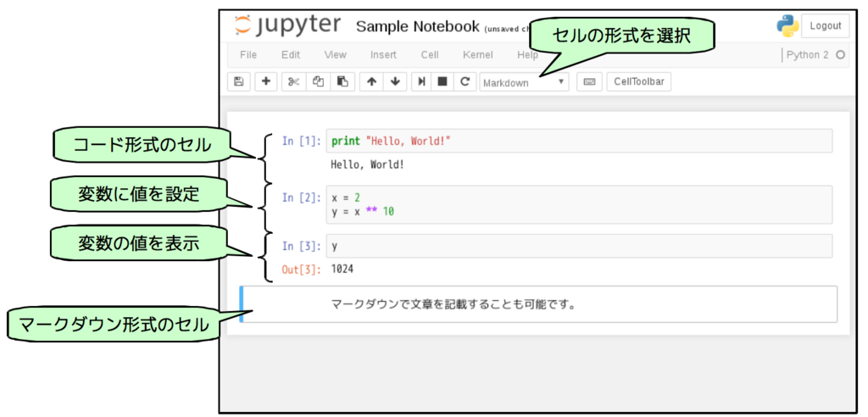Open the Edit menu
Viewport: 868px width, 417px height.
(291, 55)
